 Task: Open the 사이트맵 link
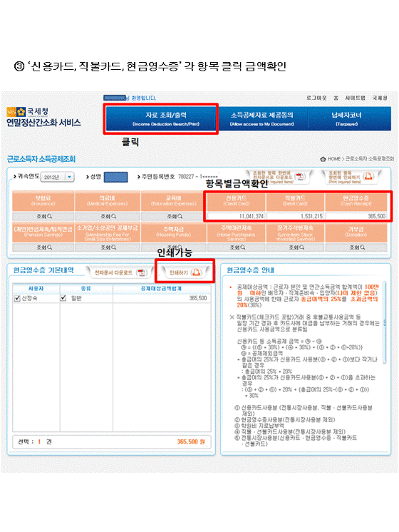355,98
